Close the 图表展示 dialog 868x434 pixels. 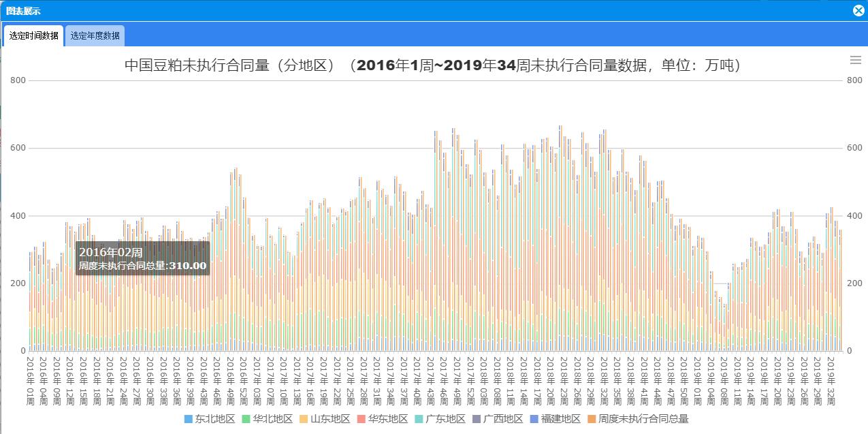pos(858,10)
